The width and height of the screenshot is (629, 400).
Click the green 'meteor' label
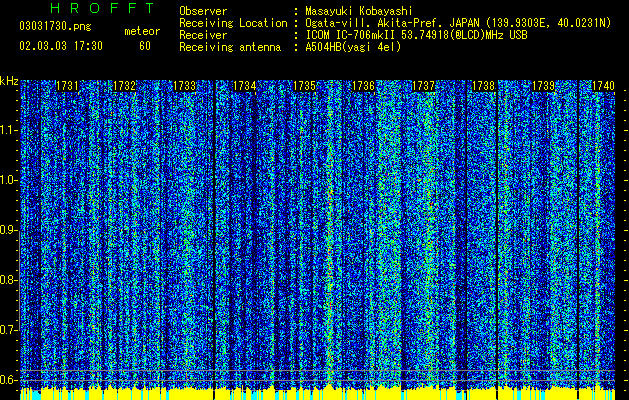point(142,31)
